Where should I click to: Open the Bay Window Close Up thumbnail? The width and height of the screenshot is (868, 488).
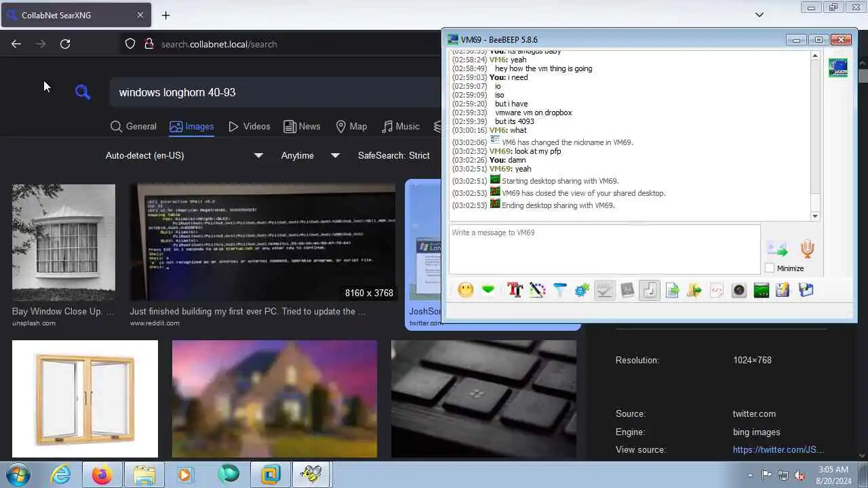(64, 243)
